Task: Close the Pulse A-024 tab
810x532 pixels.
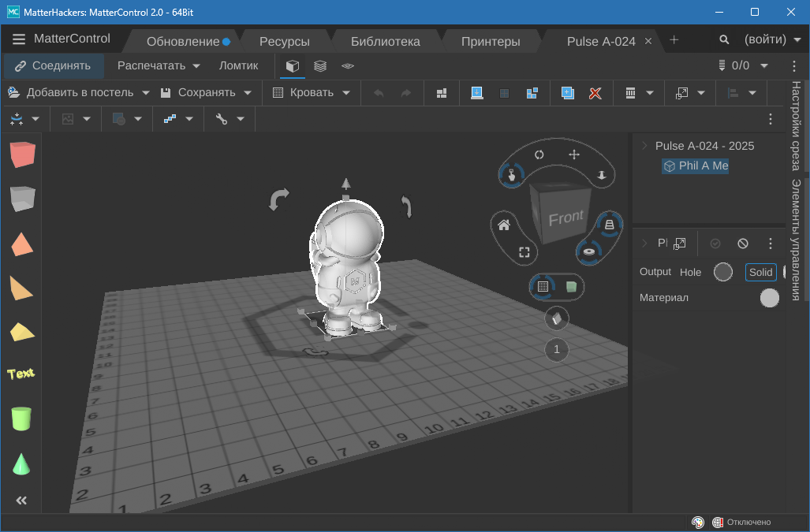Action: click(x=648, y=41)
